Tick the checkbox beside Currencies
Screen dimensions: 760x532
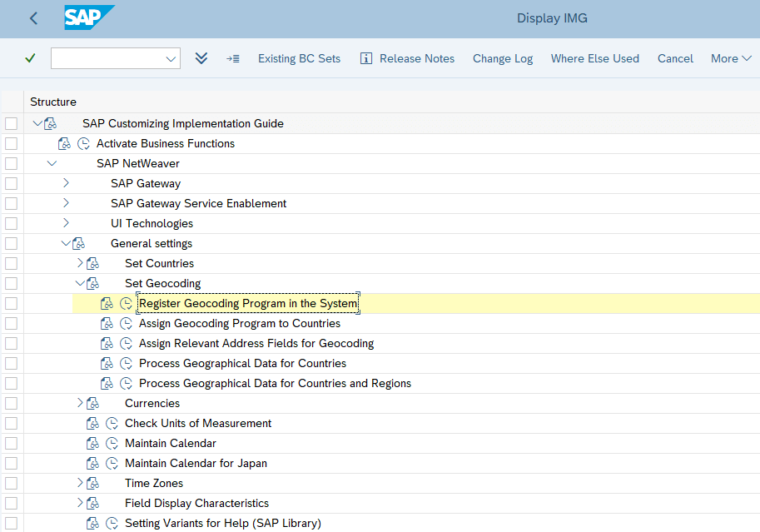coord(11,403)
